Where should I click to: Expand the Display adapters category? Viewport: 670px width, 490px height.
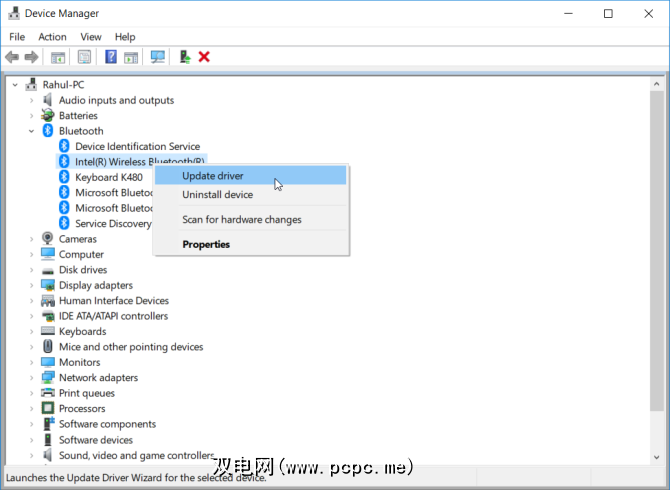(x=31, y=285)
